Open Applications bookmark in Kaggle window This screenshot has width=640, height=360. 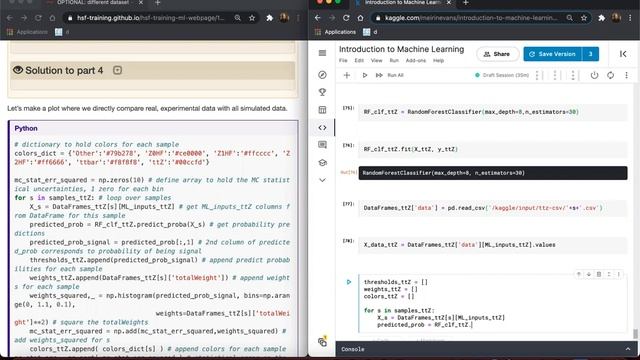pos(336,32)
